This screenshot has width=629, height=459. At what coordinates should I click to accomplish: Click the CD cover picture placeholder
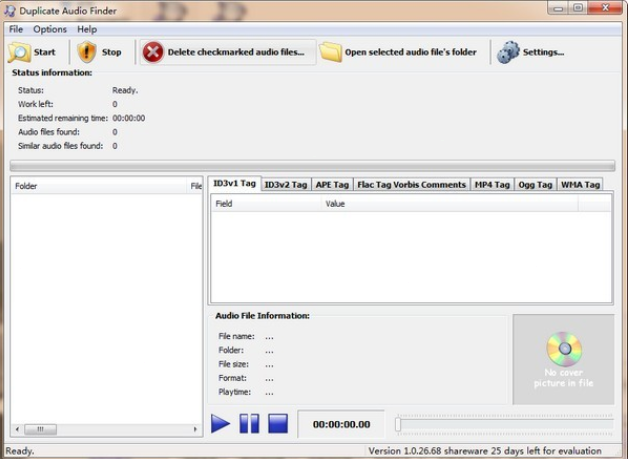pyautogui.click(x=563, y=359)
